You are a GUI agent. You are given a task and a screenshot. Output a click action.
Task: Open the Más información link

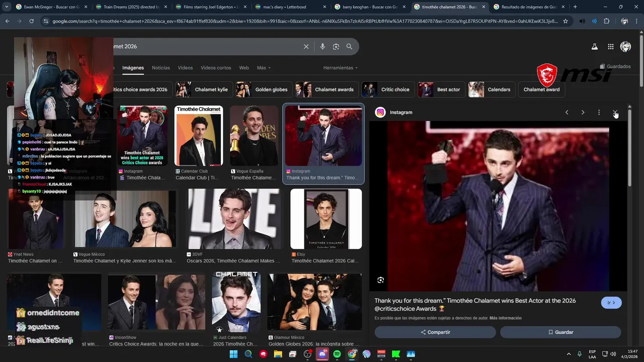(505, 318)
